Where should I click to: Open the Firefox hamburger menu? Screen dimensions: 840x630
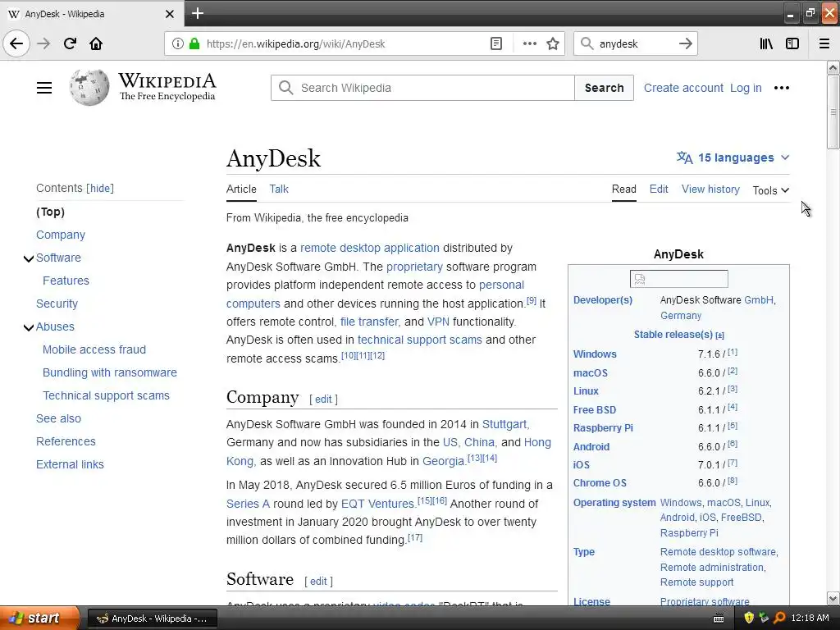tap(824, 44)
